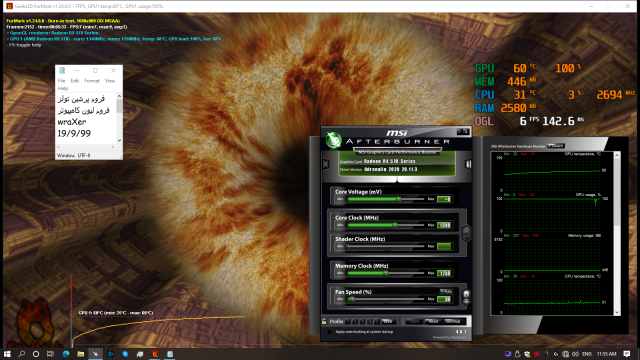Click the Notepad window title icon
Image resolution: width=640 pixels, height=360 pixels.
pyautogui.click(x=62, y=71)
